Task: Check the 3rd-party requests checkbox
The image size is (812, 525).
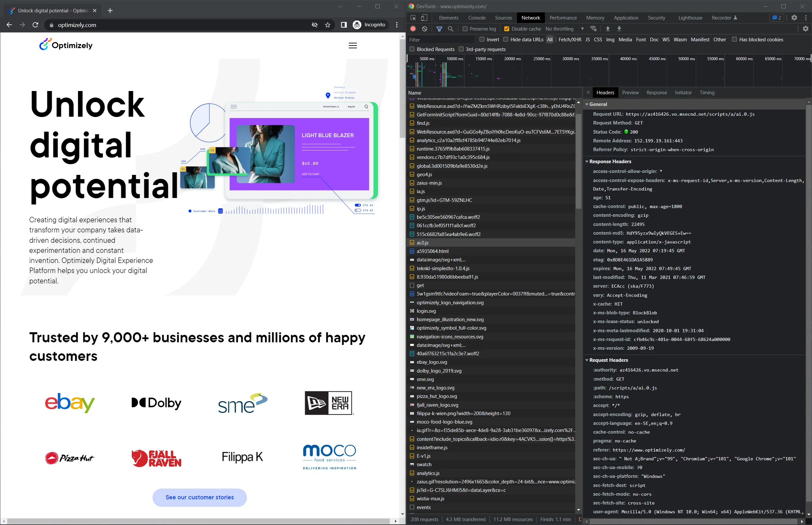Action: pyautogui.click(x=461, y=49)
